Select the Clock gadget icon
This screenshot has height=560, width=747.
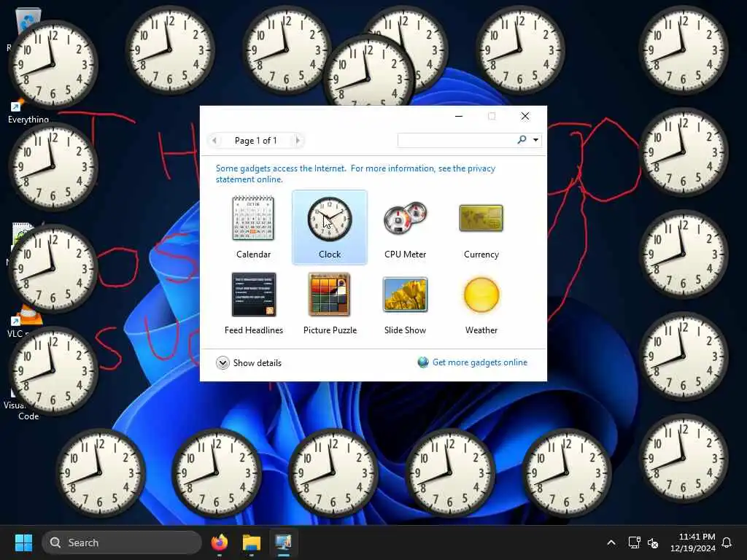tap(330, 219)
